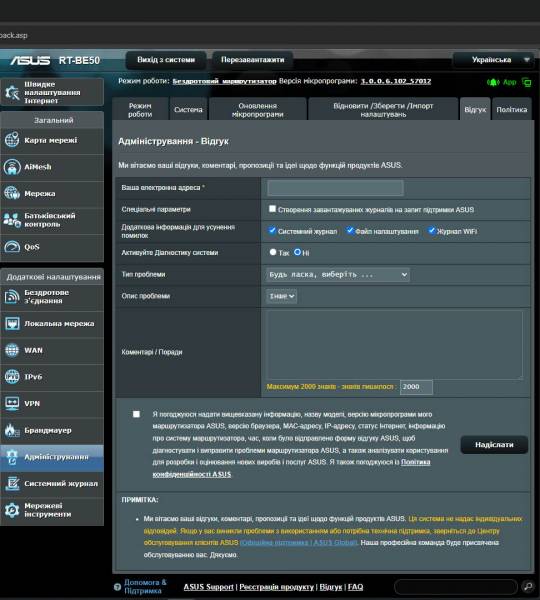The height and width of the screenshot is (600, 540).
Task: Click the Network Map globe icon
Action: coord(12,140)
